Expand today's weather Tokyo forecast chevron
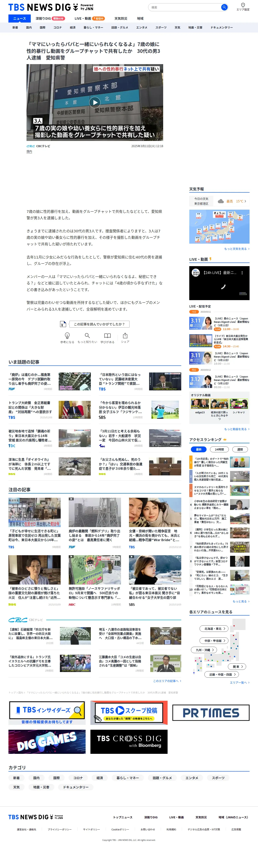The image size is (258, 868). (245, 201)
